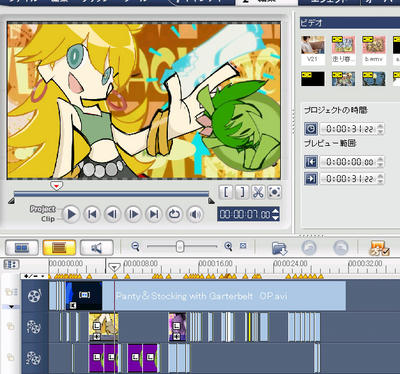Set mark-out with right bracket button
This screenshot has height=374, width=400.
pos(242,192)
